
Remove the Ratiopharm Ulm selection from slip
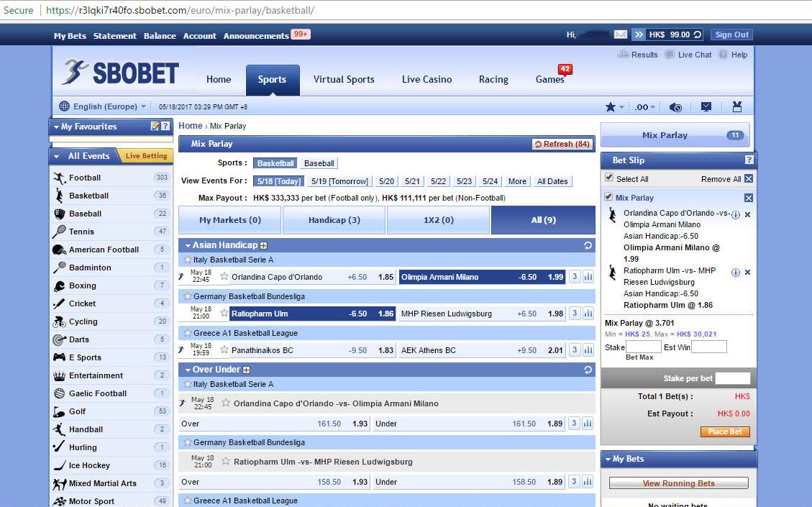pos(747,272)
